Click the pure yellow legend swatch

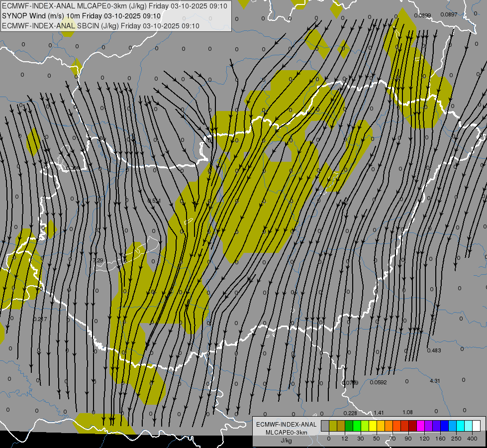[373, 426]
